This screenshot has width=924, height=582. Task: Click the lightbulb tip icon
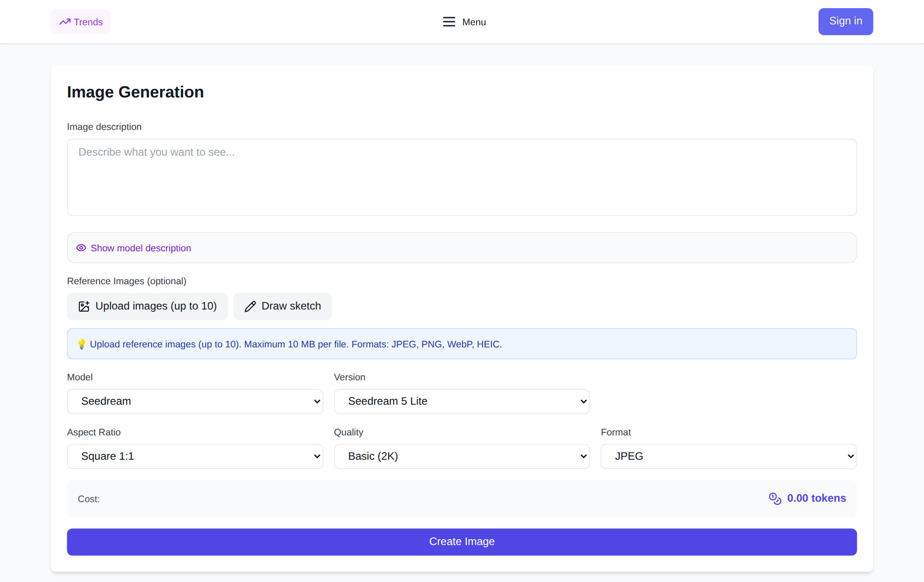point(81,344)
